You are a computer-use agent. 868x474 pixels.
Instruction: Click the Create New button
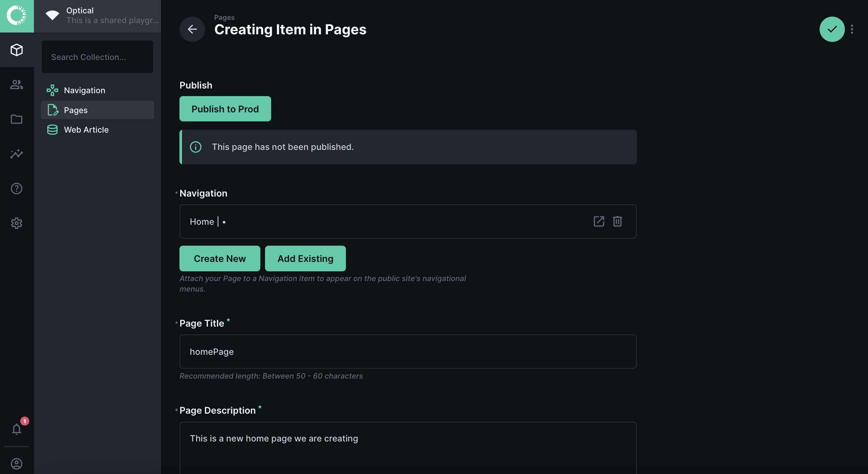220,259
